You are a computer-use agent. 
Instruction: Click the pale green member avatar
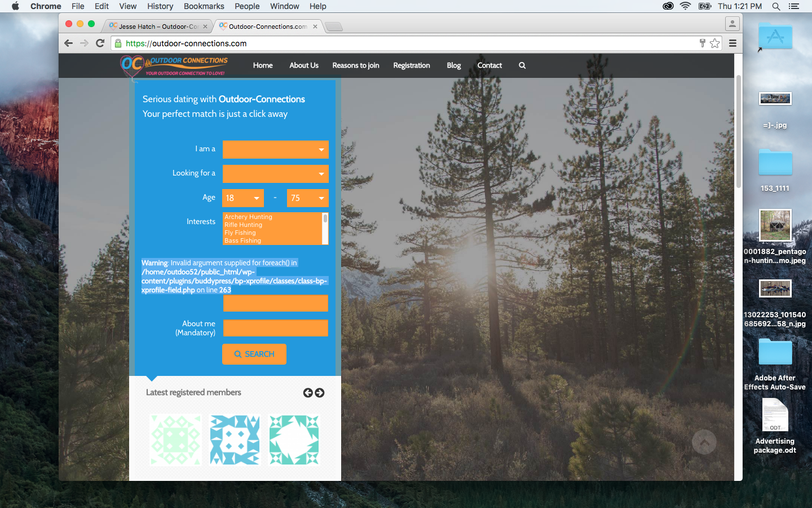tap(175, 440)
